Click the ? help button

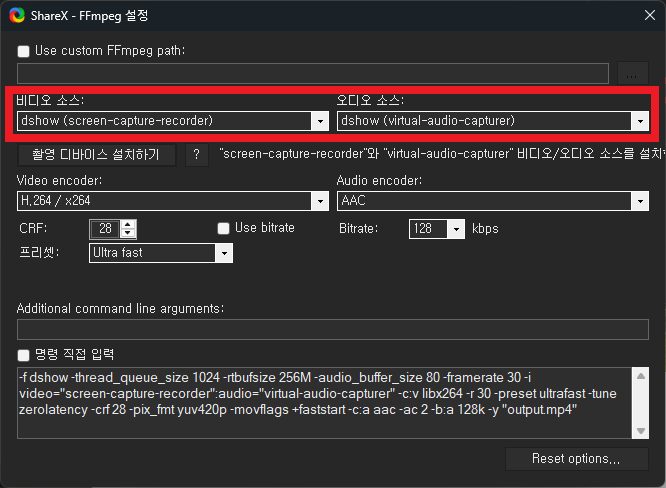pyautogui.click(x=197, y=155)
